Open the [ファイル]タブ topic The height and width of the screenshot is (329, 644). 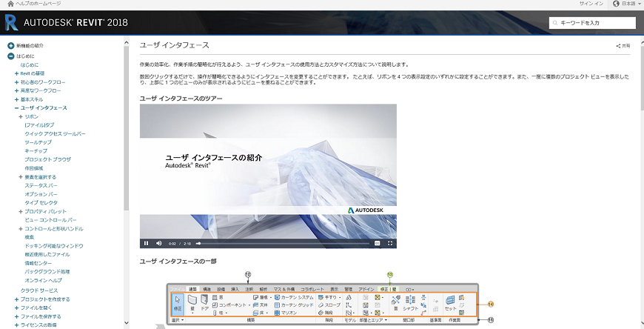[x=39, y=125]
